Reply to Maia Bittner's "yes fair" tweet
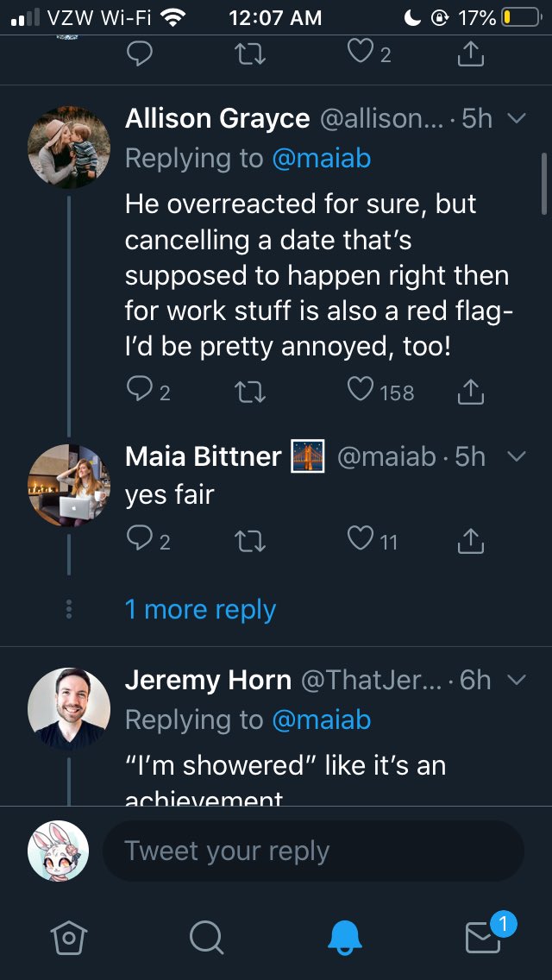Viewport: 552px width, 980px height. click(x=140, y=539)
